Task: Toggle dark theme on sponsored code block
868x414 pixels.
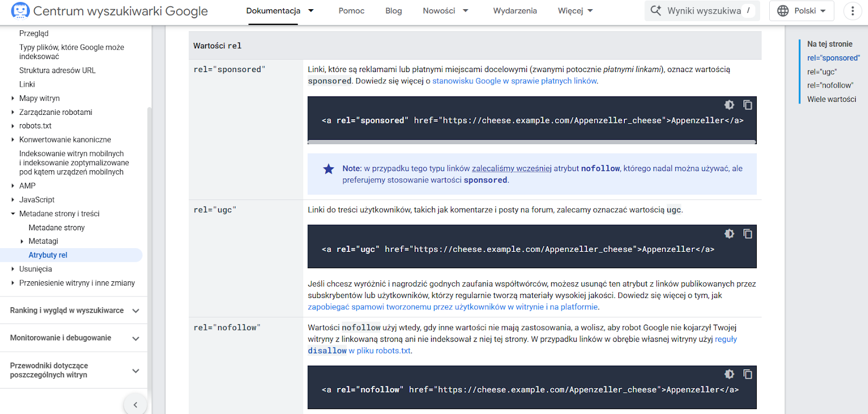Action: [729, 105]
